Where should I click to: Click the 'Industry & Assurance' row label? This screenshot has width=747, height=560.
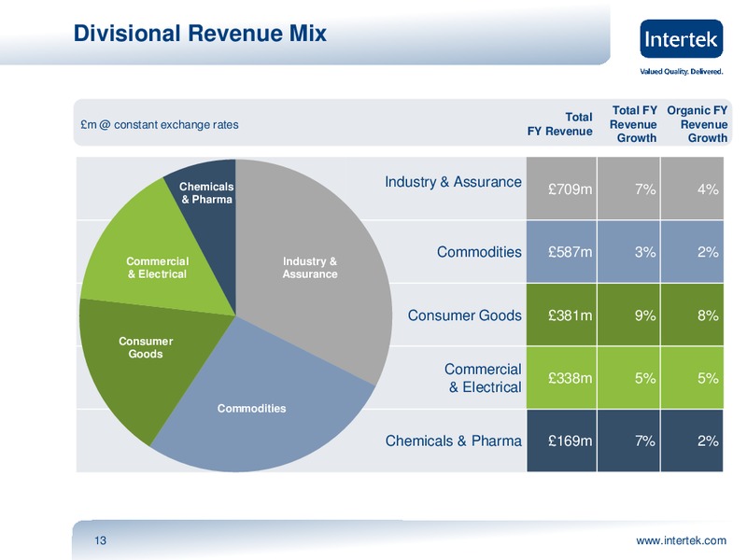(x=453, y=182)
